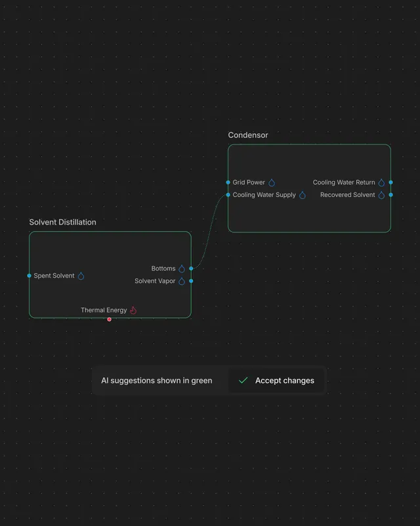
Task: Click the Condensor node title
Action: [248, 135]
